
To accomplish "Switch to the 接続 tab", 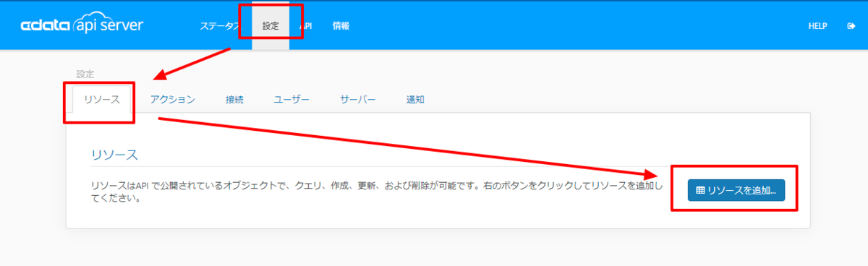I will 234,100.
